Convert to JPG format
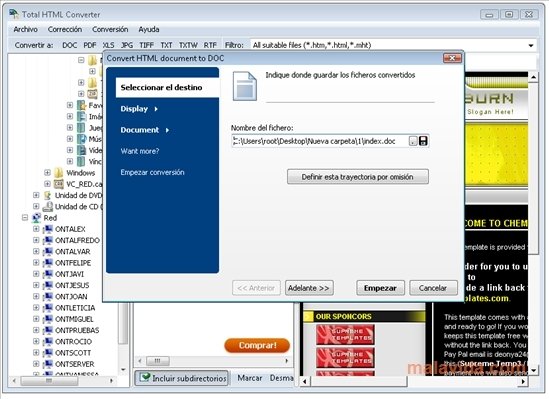549x399 pixels. point(127,45)
